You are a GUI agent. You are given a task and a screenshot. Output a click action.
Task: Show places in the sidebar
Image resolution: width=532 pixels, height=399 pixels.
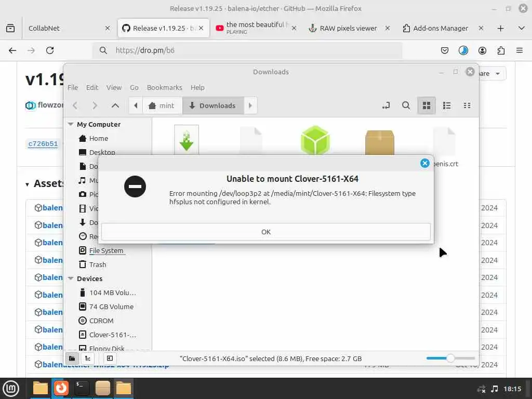(x=72, y=358)
